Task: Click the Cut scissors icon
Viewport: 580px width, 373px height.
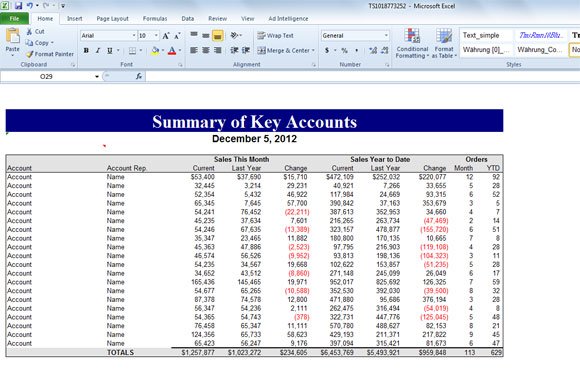Action: coord(30,31)
